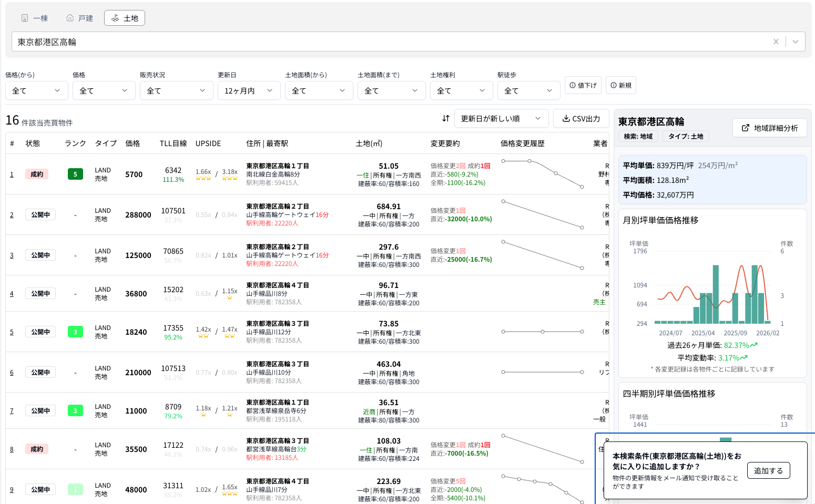Clear the search query with the X icon

tap(776, 41)
